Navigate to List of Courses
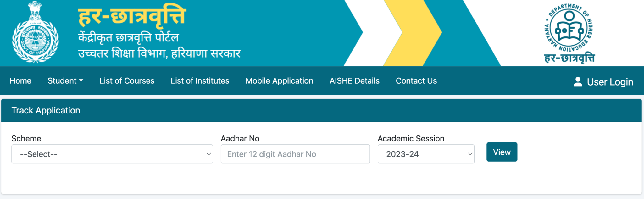The width and height of the screenshot is (644, 199). point(127,81)
